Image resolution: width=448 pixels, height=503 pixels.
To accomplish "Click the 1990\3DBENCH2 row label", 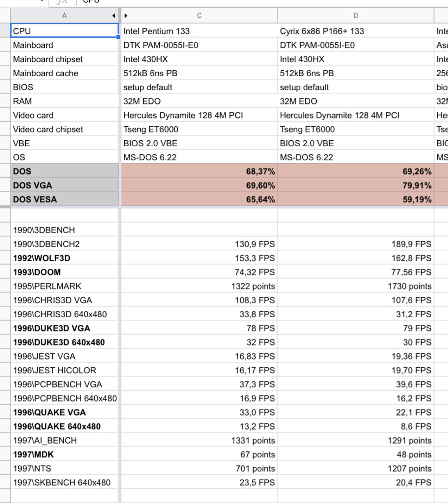I will (64, 244).
